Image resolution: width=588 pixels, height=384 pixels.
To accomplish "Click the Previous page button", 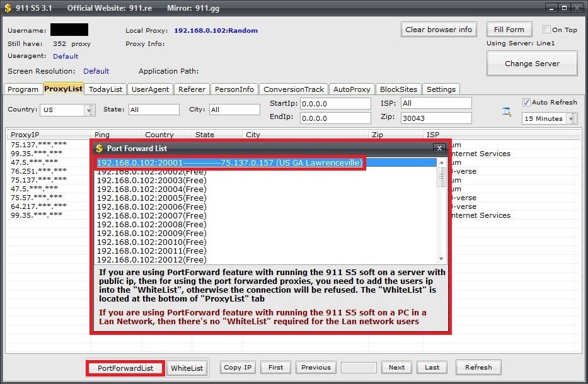I will (316, 367).
